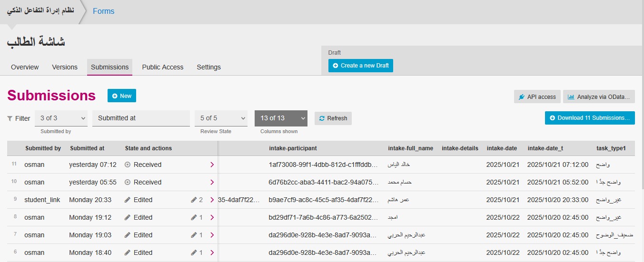Click name cell حسام محمد
644x262 pixels.
tap(400, 182)
